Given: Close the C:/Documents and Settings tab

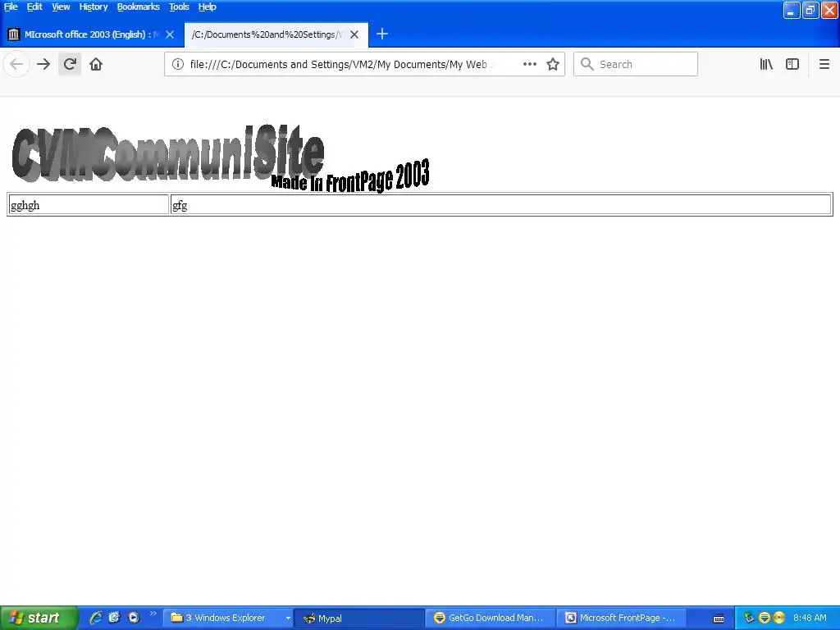Looking at the screenshot, I should pos(354,34).
